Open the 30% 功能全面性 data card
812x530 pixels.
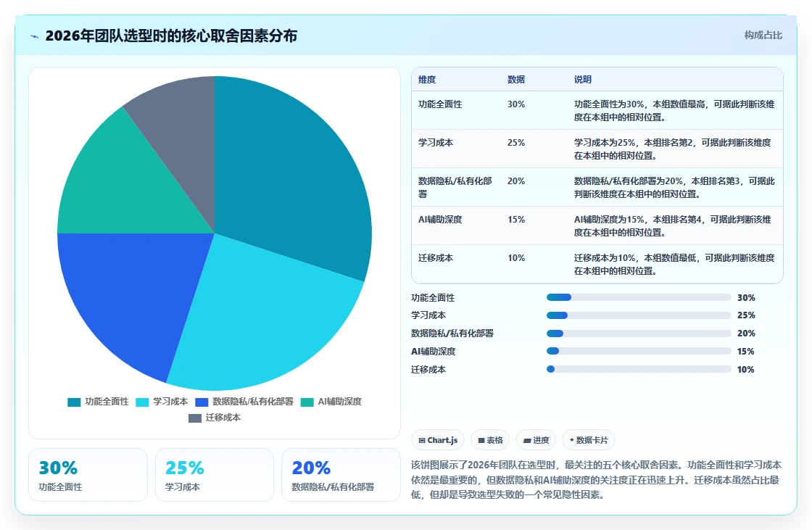[88, 475]
